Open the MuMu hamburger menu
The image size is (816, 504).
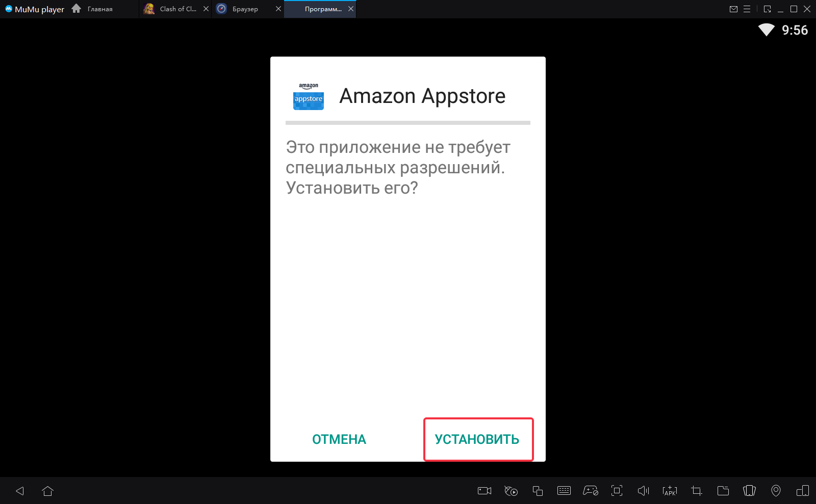tap(747, 9)
